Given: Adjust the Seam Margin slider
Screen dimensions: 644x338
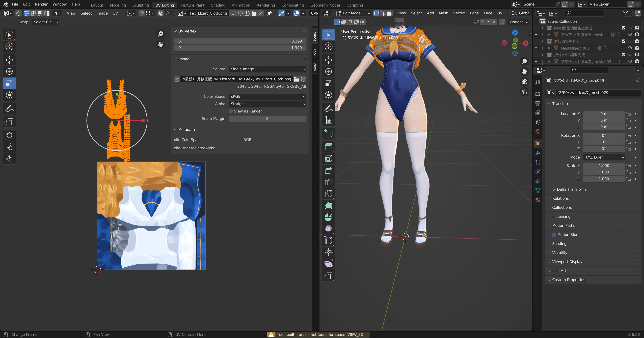Looking at the screenshot, I should tap(267, 119).
